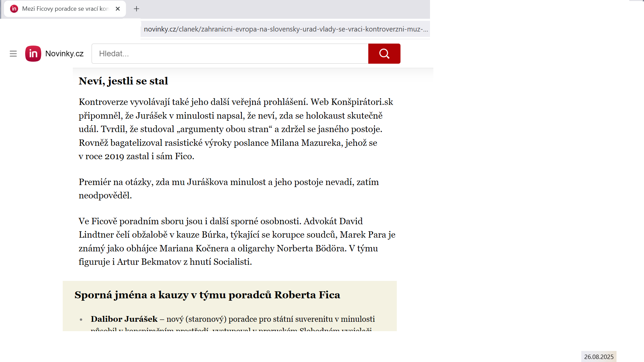
Task: Click the bold 'Dalibor Jurášek' name
Action: [124, 319]
